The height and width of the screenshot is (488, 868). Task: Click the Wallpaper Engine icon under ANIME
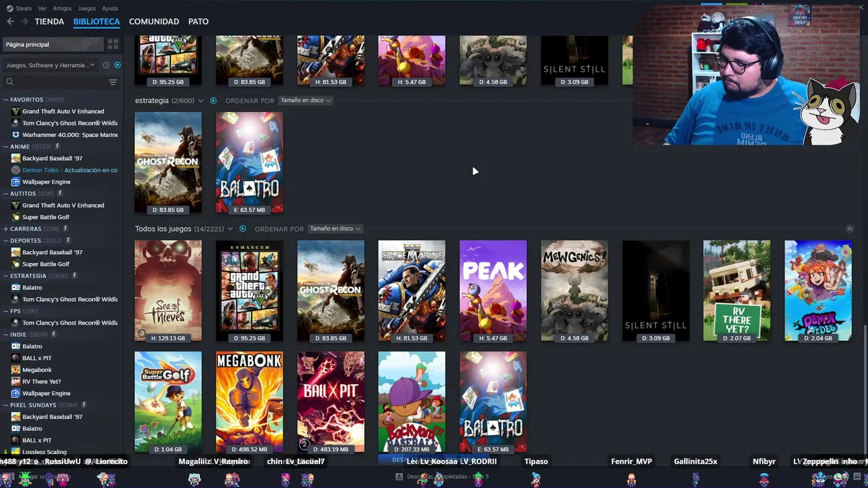coord(16,182)
